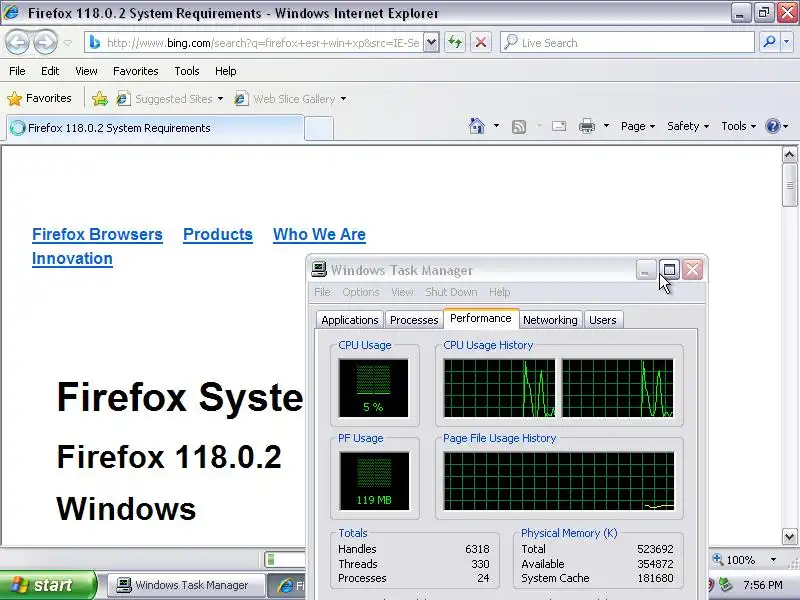Image resolution: width=800 pixels, height=600 pixels.
Task: Open the IE View menu
Action: [86, 71]
